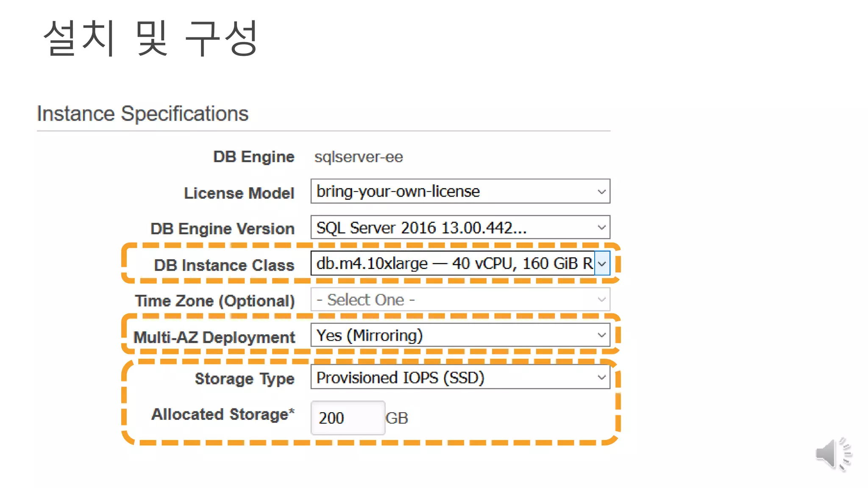Click the highlighted DB Instance Class arrow
This screenshot has width=868, height=488.
[x=602, y=263]
